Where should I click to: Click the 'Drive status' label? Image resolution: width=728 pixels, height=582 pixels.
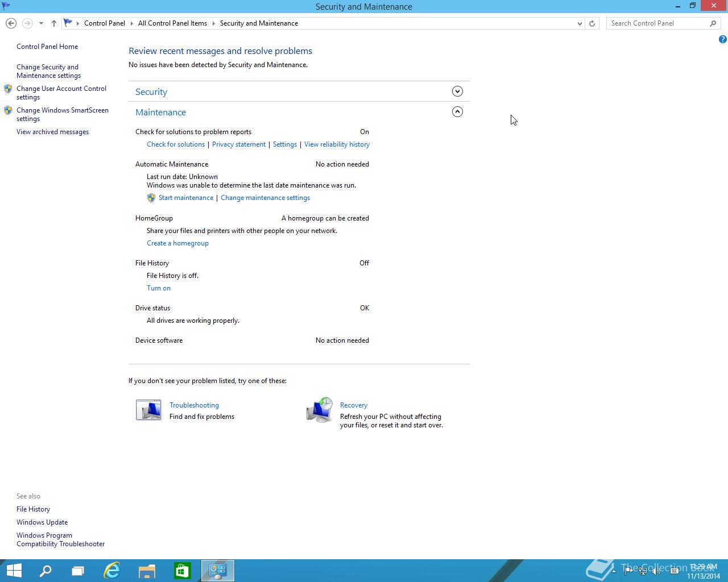pyautogui.click(x=152, y=308)
